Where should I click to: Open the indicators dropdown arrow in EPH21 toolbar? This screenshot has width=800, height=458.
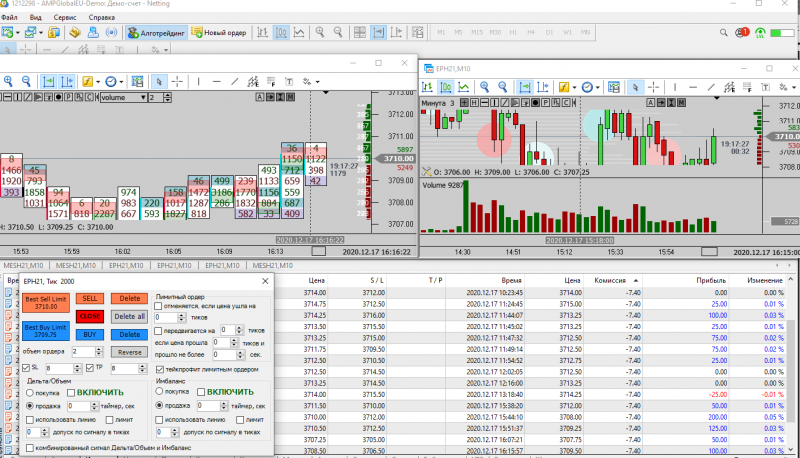(572, 86)
